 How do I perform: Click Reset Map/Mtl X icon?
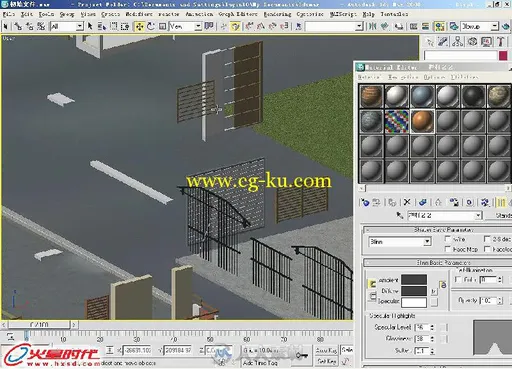[x=407, y=202]
